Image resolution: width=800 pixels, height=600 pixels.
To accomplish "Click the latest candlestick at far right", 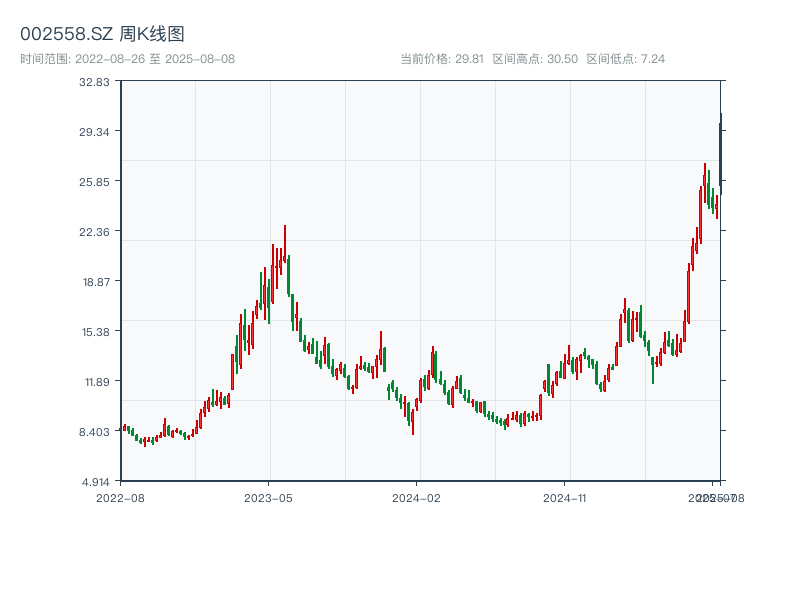I will click(720, 150).
